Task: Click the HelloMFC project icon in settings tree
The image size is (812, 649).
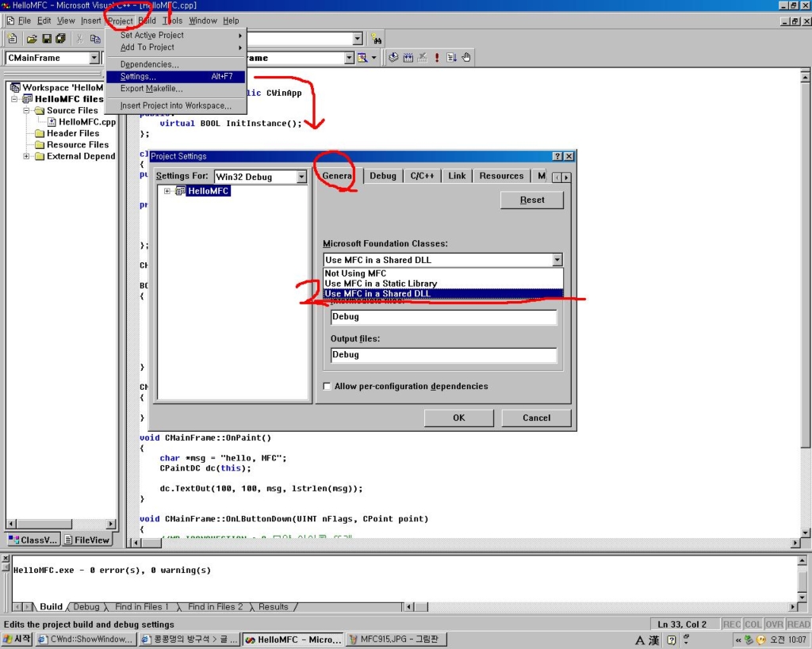Action: pos(180,191)
